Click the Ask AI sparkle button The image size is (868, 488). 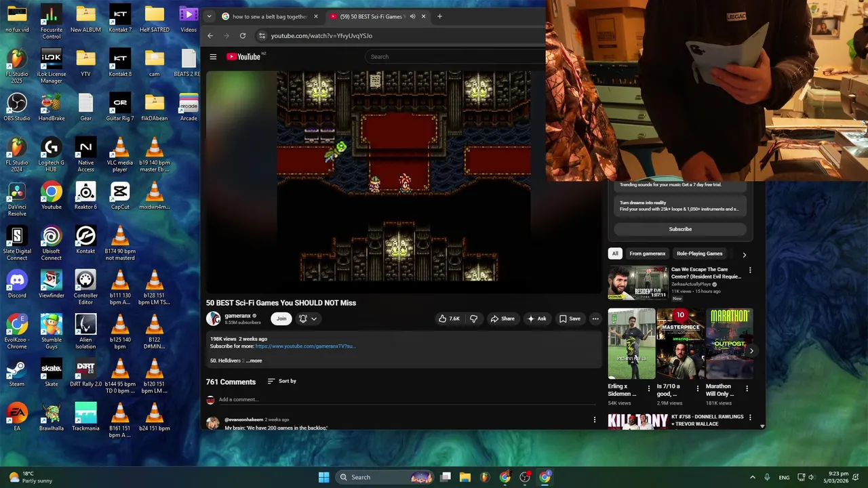536,319
